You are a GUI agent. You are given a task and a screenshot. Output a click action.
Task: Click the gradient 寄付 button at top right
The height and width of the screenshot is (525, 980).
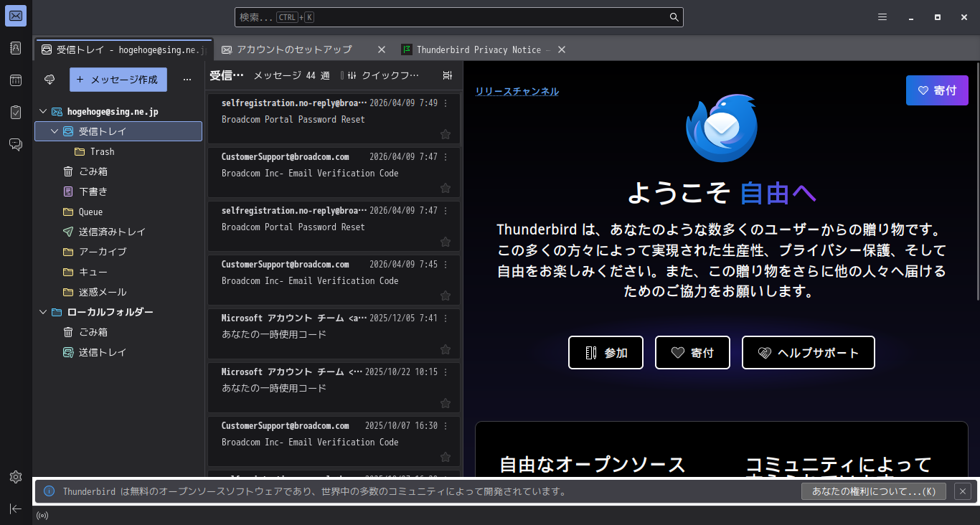pos(937,90)
